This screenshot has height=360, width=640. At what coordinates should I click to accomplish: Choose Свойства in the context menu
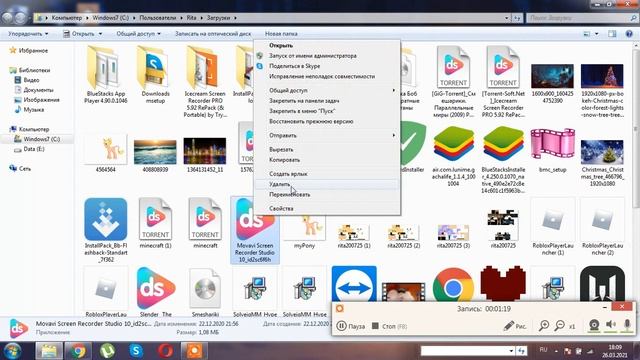(x=281, y=209)
